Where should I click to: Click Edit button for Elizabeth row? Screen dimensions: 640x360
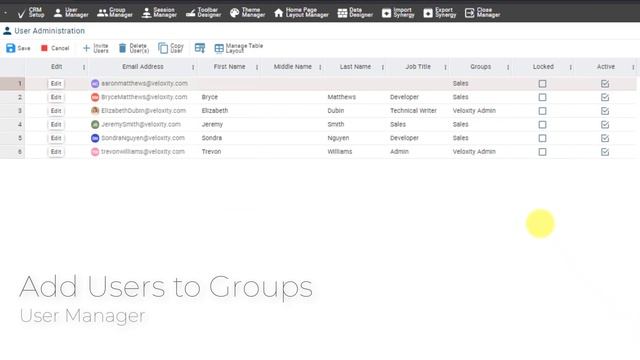[x=56, y=111]
